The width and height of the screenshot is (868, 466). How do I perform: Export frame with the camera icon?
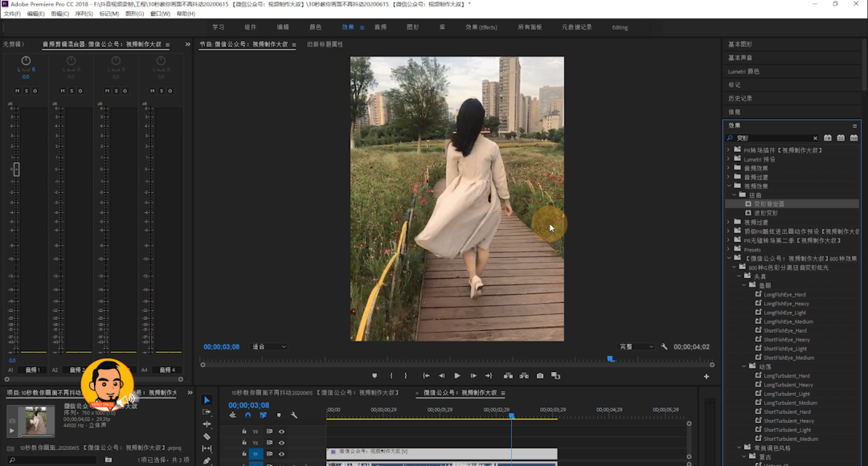540,376
